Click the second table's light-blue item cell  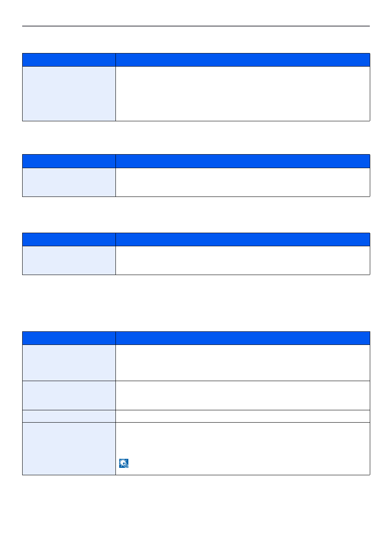click(69, 182)
